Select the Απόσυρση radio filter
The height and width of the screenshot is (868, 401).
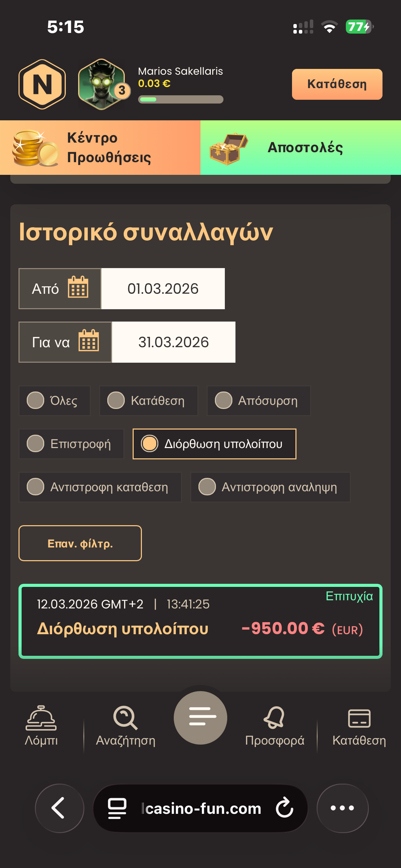(223, 400)
